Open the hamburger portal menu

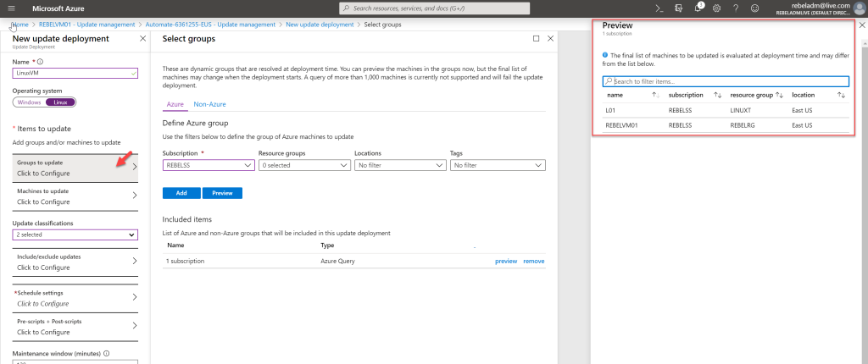pyautogui.click(x=12, y=8)
